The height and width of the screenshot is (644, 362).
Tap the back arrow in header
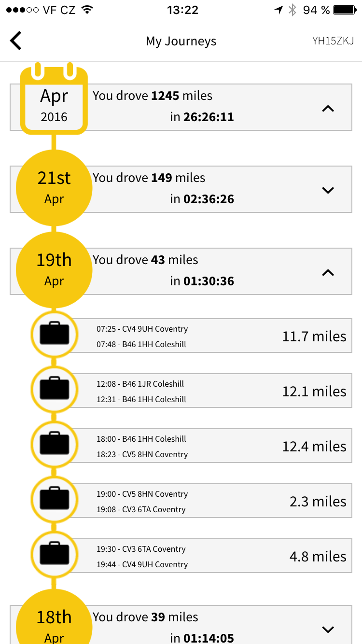point(16,41)
